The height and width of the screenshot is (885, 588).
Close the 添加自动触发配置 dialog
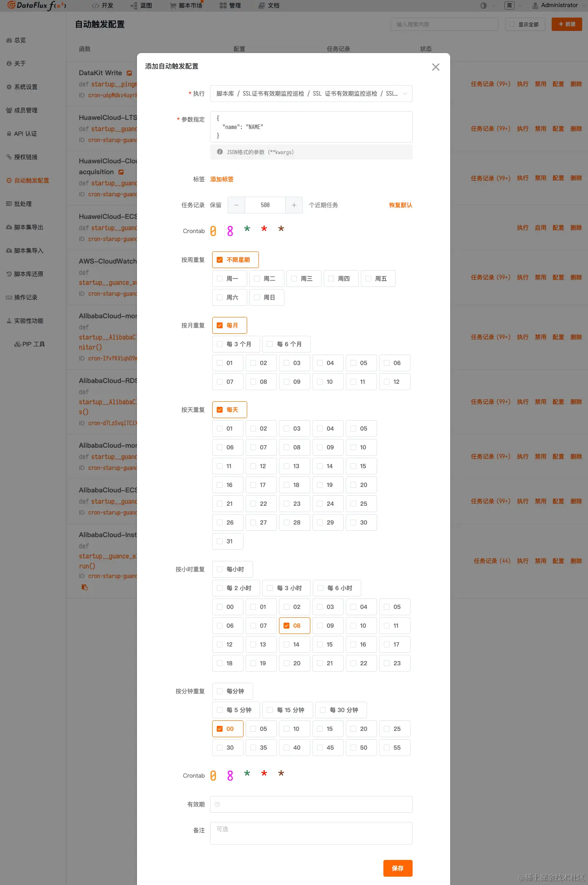point(436,67)
